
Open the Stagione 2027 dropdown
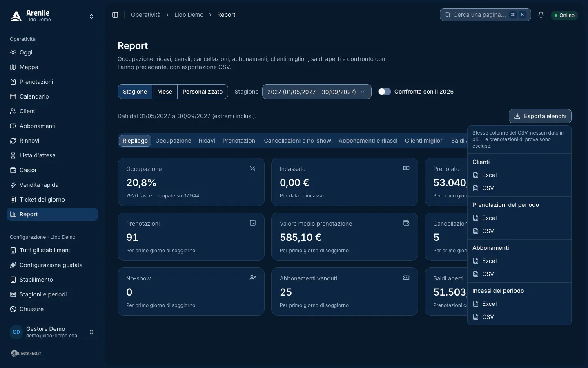click(316, 92)
